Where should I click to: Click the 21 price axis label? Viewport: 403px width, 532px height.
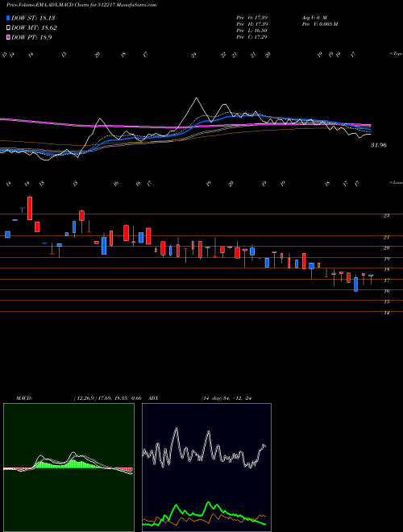click(x=386, y=238)
